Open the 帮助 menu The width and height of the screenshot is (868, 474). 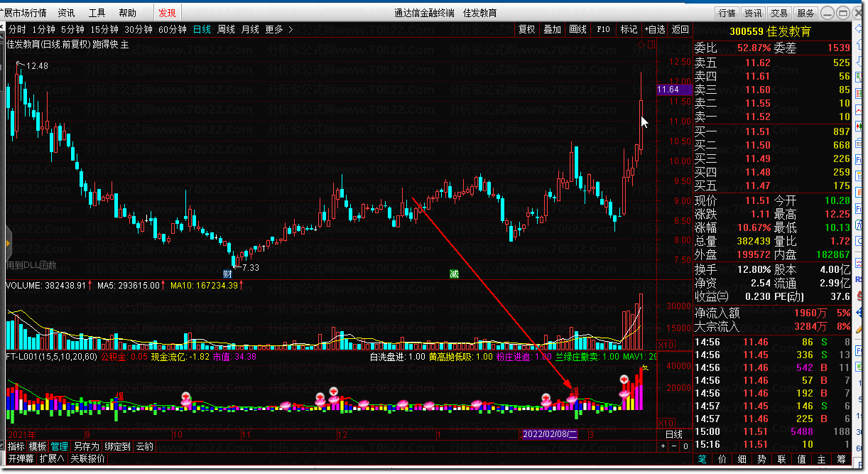point(127,13)
